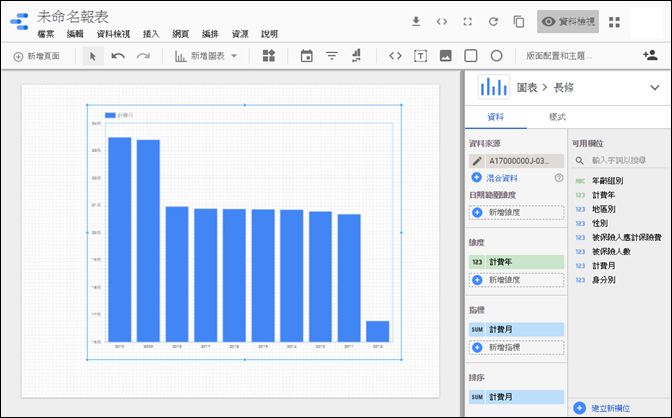Switch to the 資料 tab
Screen dimensions: 672x418
click(496, 117)
